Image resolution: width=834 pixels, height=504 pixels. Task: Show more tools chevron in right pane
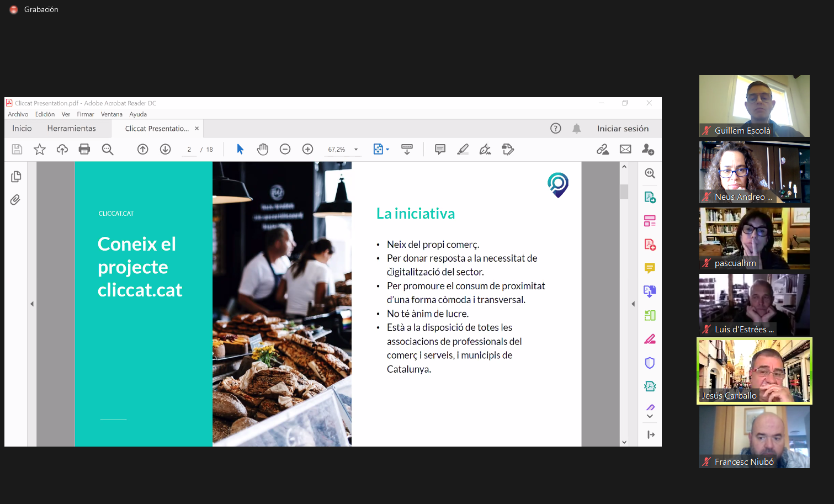pyautogui.click(x=650, y=417)
